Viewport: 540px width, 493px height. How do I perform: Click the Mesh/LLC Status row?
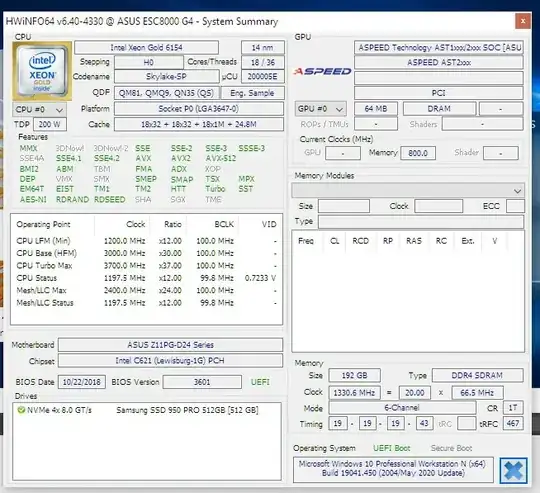[x=146, y=303]
